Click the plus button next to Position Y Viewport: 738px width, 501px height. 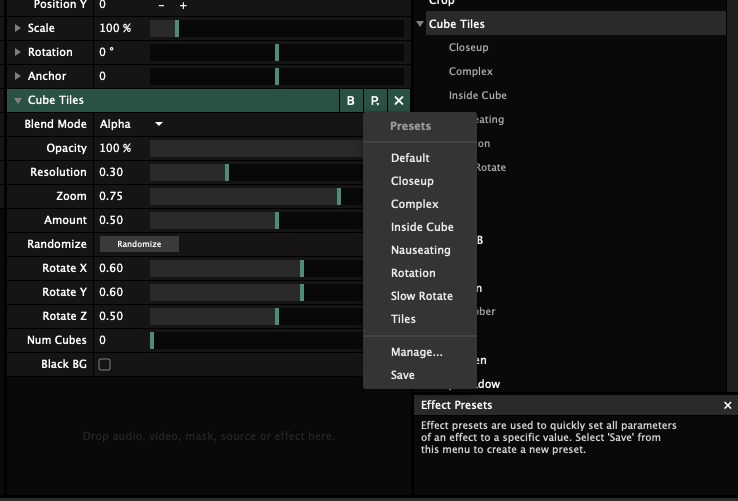point(183,5)
